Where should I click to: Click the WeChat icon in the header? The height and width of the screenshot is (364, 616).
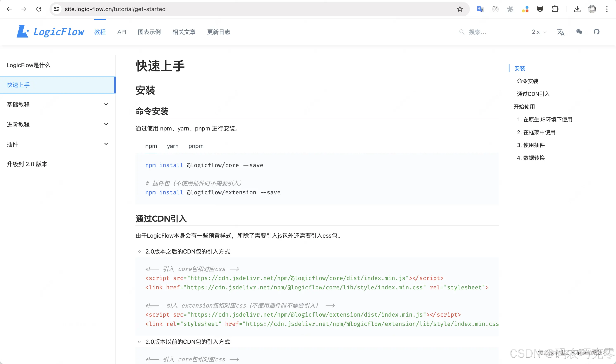[579, 32]
